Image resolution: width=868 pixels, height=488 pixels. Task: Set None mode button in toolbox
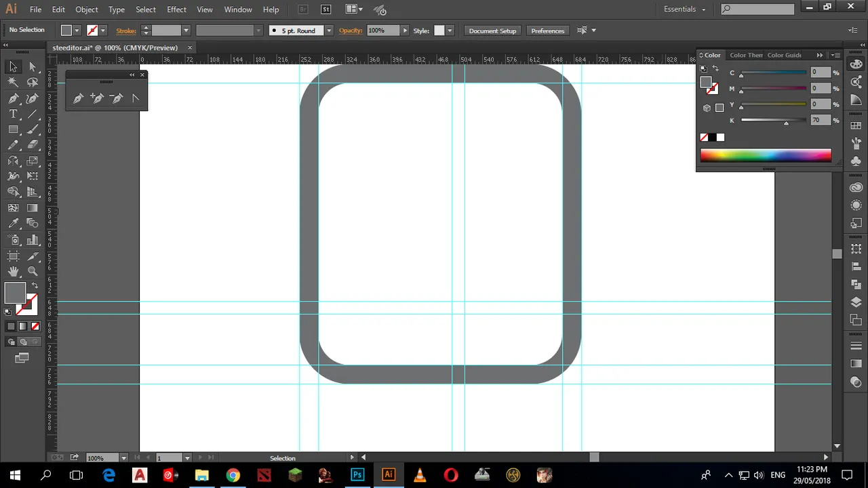tap(34, 326)
